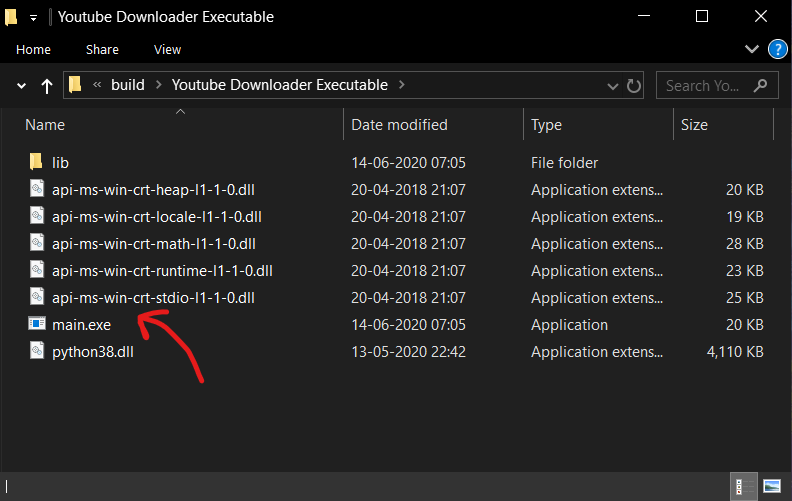Select the api-ms-win-crt-locale-l1-1-0.dll file icon
Viewport: 792px width, 501px height.
37,216
